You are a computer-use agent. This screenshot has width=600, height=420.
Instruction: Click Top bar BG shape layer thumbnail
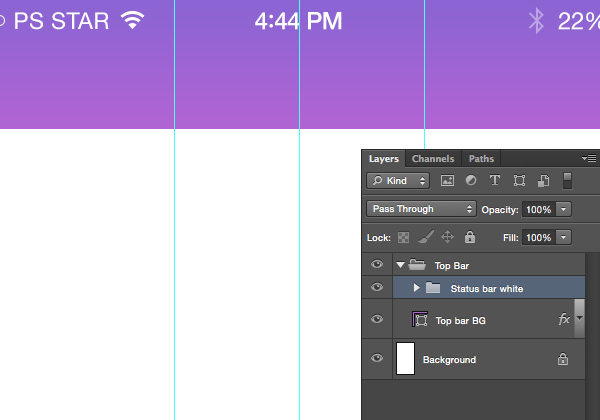point(420,319)
